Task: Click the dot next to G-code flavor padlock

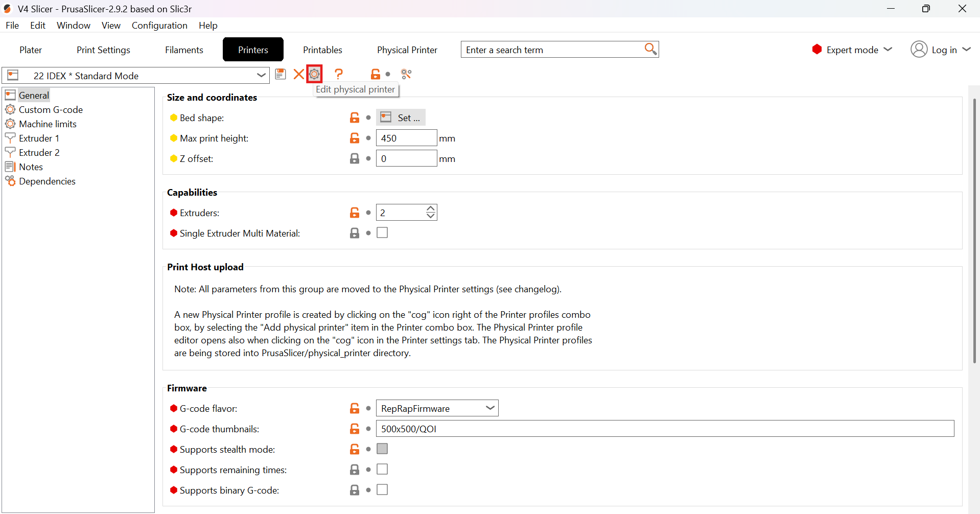Action: pyautogui.click(x=368, y=408)
